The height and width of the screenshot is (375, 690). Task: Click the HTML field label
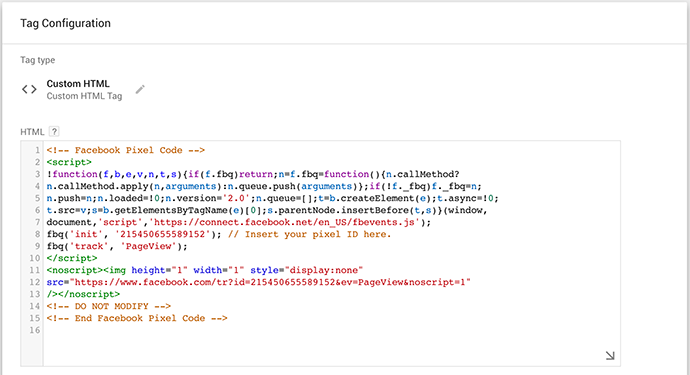(x=32, y=132)
